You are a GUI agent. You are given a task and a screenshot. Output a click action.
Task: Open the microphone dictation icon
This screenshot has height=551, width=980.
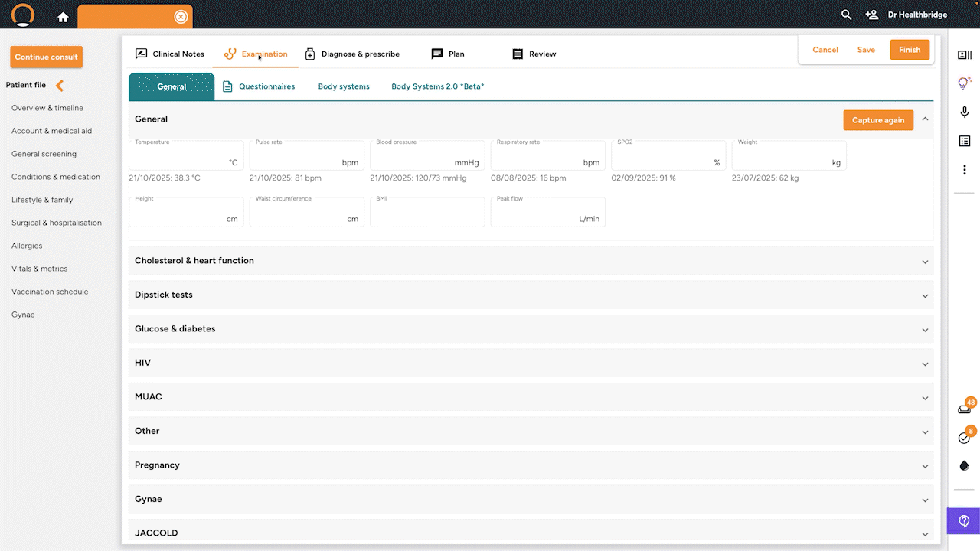pyautogui.click(x=965, y=112)
